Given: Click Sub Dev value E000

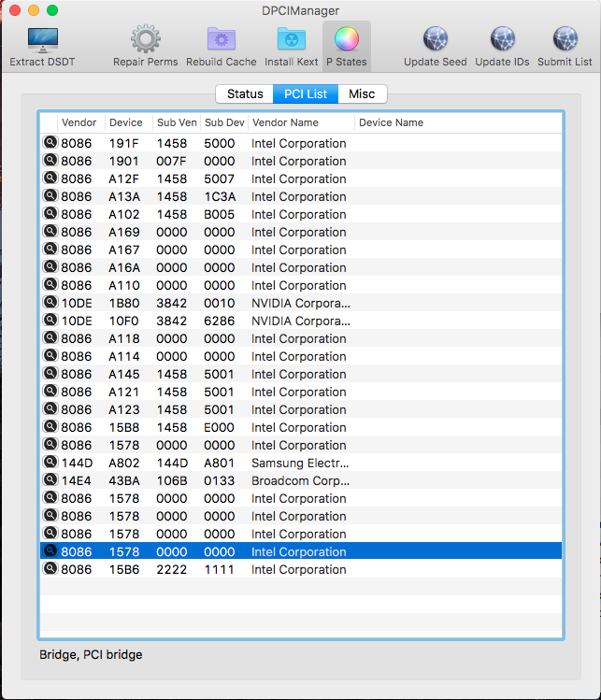Looking at the screenshot, I should click(219, 428).
